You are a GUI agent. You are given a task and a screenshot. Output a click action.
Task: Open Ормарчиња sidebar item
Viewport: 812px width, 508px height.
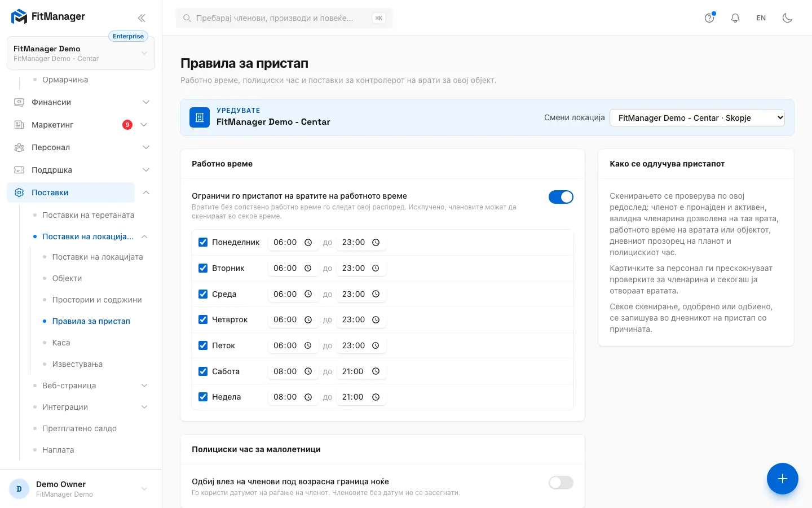(65, 80)
